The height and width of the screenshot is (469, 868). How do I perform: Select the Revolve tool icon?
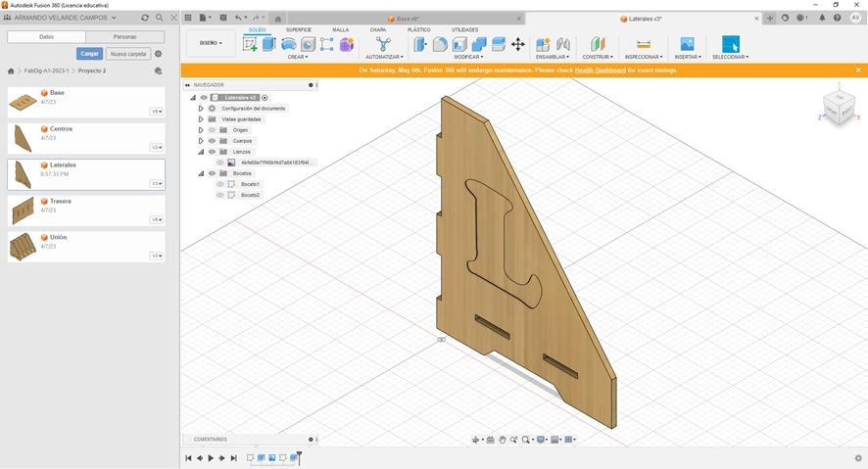pyautogui.click(x=288, y=44)
